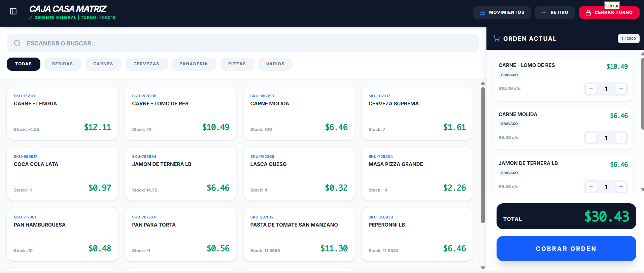The image size is (644, 273).
Task: Add Coca Cola Lata to the order
Action: (62, 174)
